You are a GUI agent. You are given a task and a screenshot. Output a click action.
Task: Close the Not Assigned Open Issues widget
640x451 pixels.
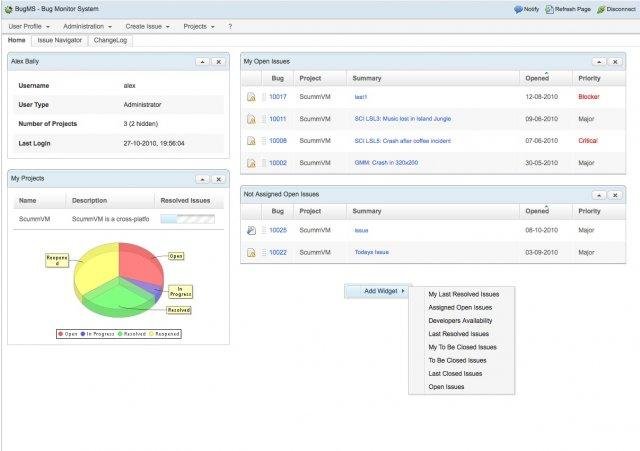(615, 195)
